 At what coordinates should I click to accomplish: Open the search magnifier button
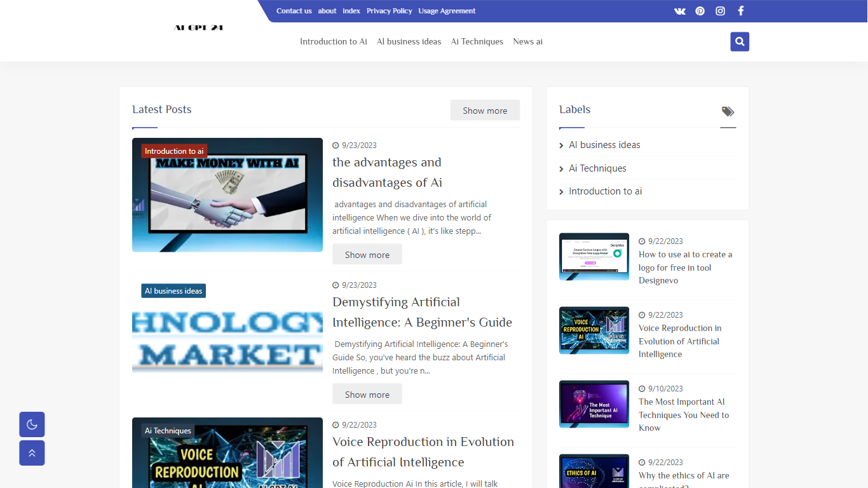pyautogui.click(x=740, y=42)
